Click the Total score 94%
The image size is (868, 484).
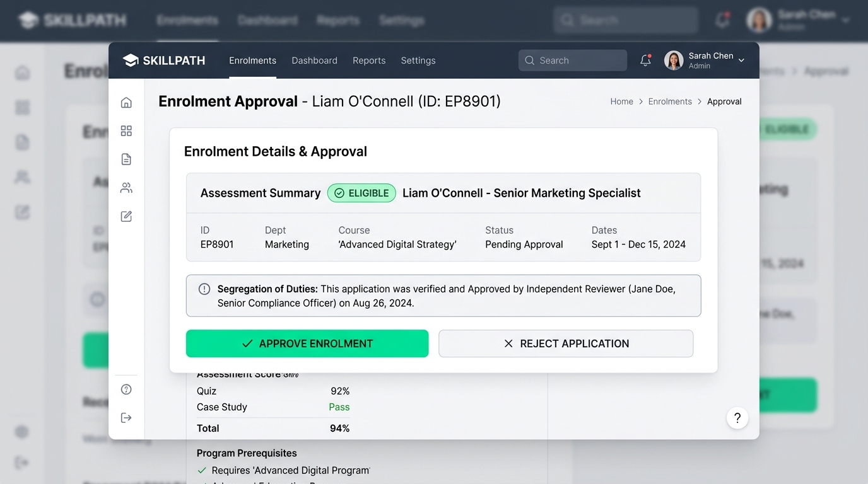coord(339,429)
